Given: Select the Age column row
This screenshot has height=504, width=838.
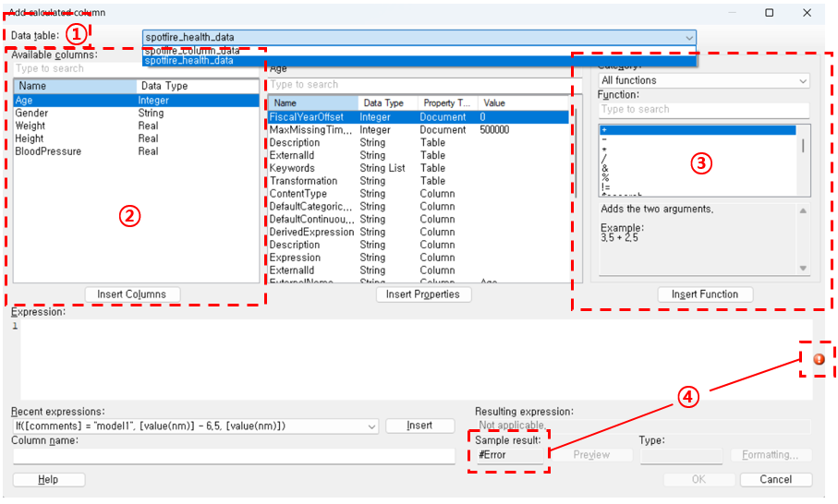Looking at the screenshot, I should pyautogui.click(x=137, y=101).
